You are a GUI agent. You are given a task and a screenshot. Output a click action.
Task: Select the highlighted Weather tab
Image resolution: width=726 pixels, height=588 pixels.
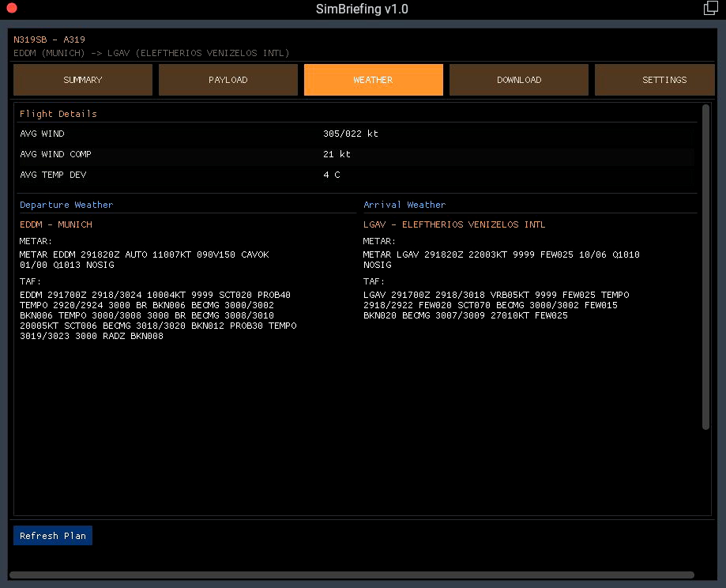pos(373,79)
